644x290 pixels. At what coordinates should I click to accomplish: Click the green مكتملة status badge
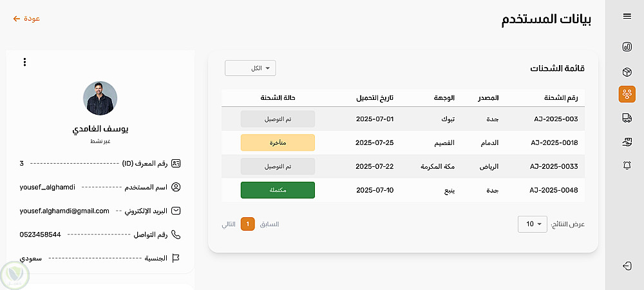pos(278,190)
